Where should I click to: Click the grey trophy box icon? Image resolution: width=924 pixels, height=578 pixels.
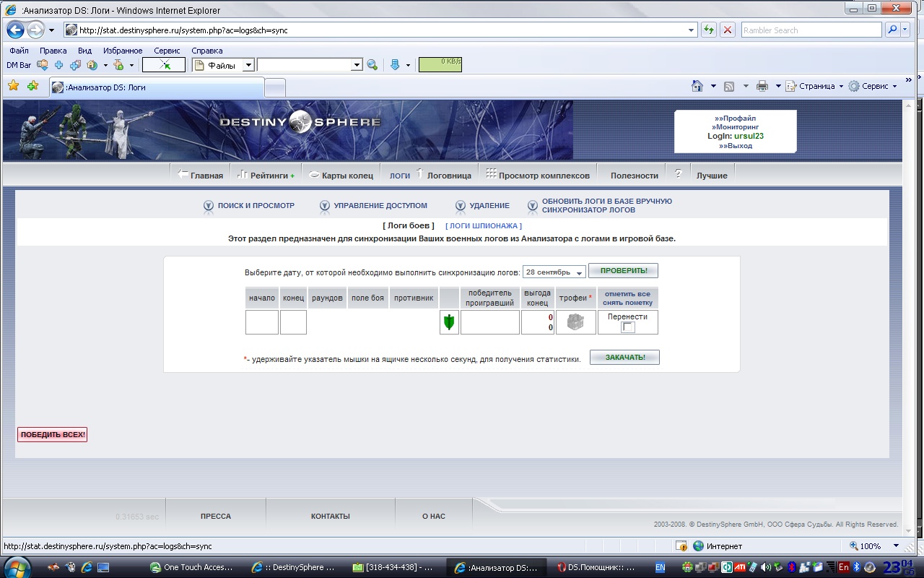tap(575, 322)
